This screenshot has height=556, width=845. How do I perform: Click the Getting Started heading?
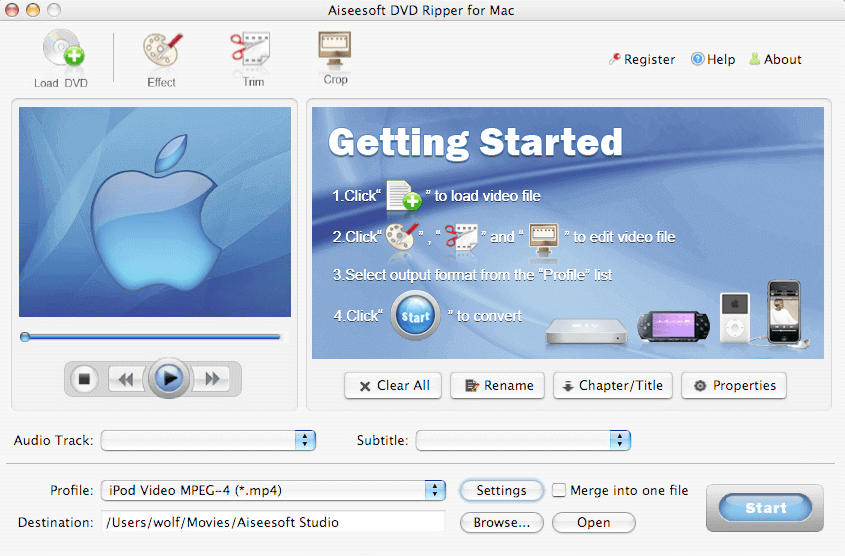coord(475,143)
